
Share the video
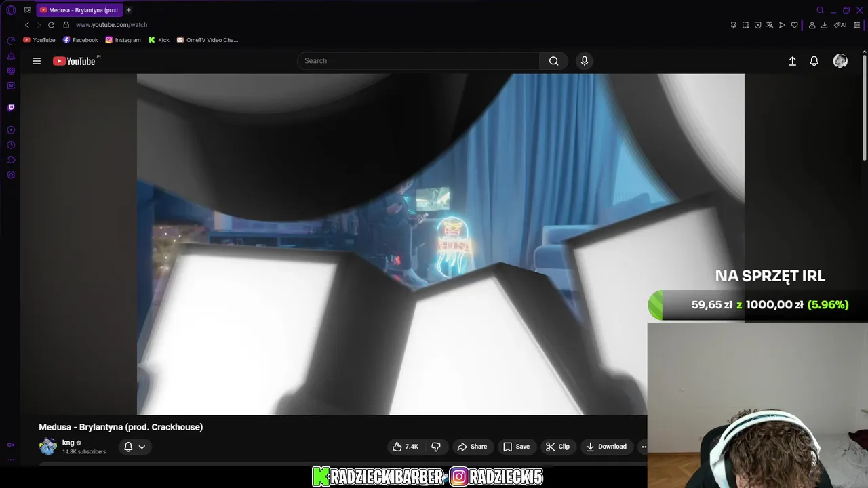(x=472, y=447)
